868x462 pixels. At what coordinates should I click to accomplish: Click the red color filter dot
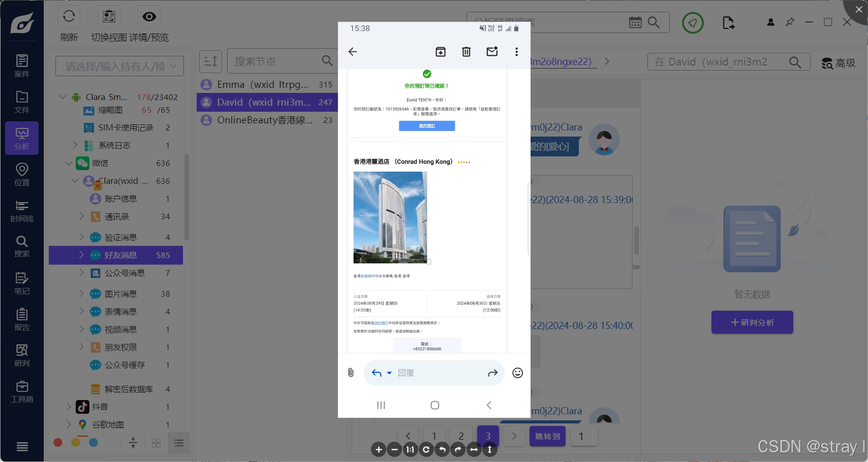[58, 442]
